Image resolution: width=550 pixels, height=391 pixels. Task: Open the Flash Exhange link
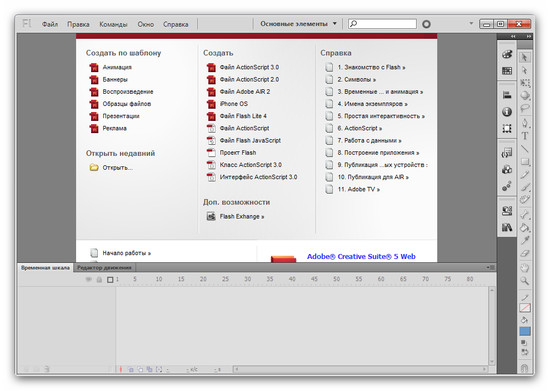click(x=235, y=216)
